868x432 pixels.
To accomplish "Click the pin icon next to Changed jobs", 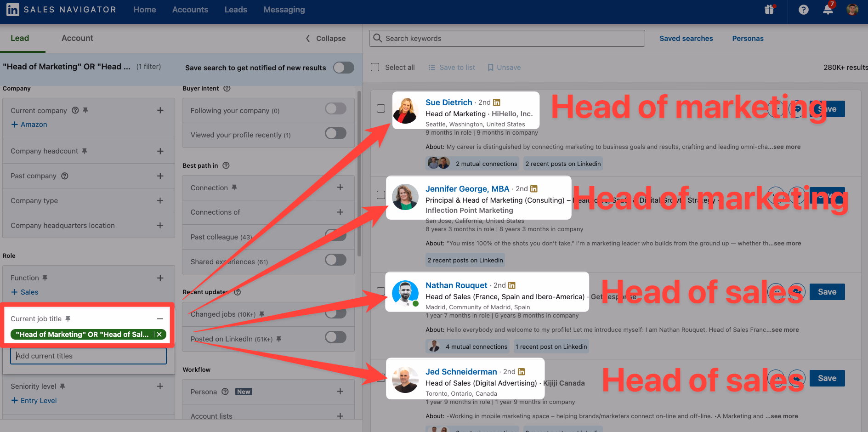I will coord(262,314).
